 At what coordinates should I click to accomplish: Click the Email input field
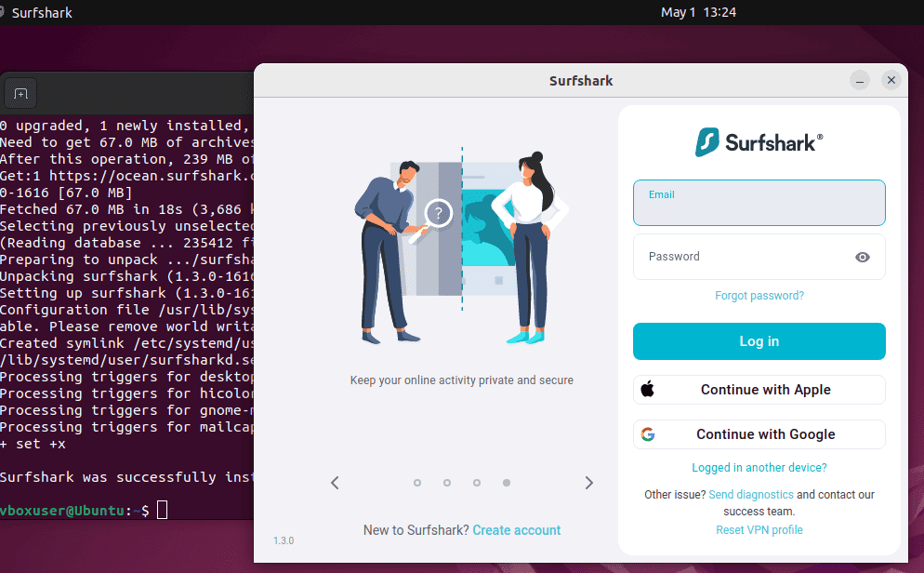pos(759,203)
